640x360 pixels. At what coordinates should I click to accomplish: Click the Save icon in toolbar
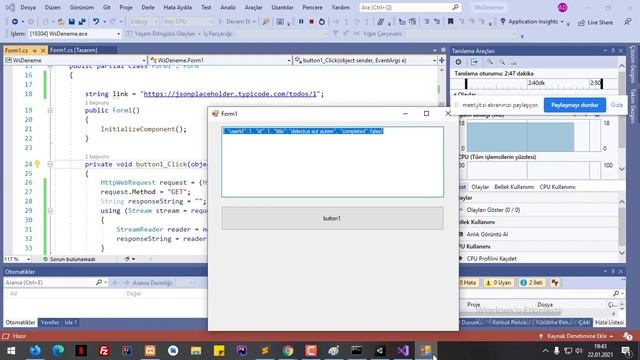click(x=72, y=22)
